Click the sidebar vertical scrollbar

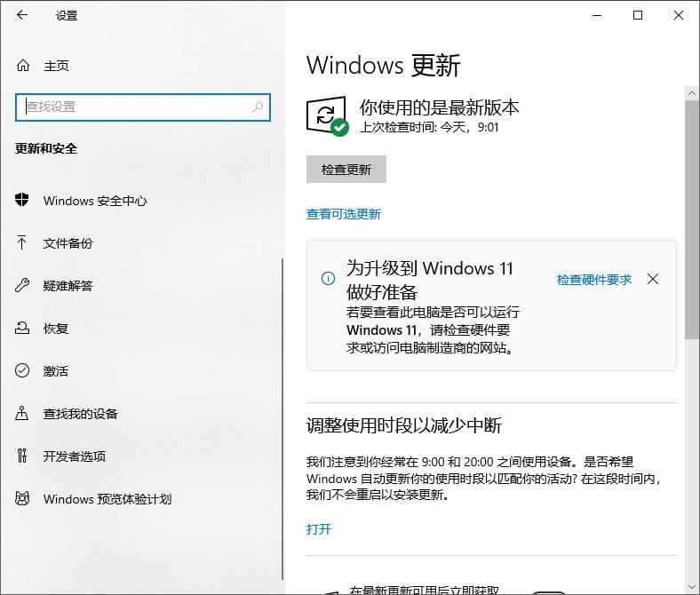click(x=282, y=418)
